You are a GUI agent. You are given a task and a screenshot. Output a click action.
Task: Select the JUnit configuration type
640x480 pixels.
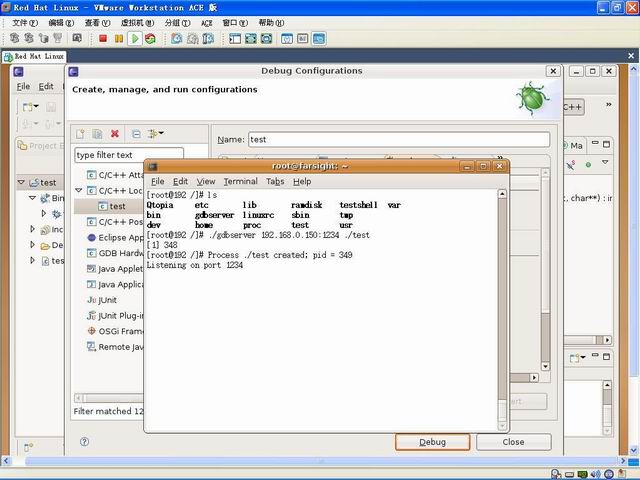[102, 300]
